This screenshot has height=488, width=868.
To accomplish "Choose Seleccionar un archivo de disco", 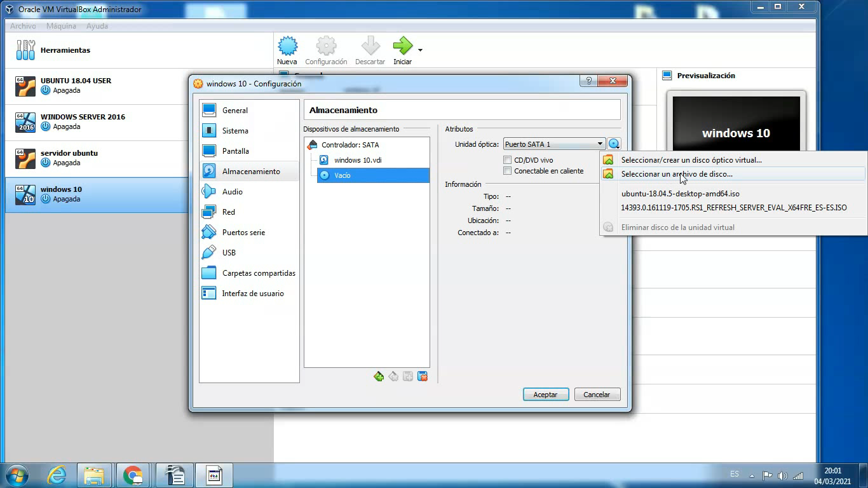I will [x=734, y=174].
